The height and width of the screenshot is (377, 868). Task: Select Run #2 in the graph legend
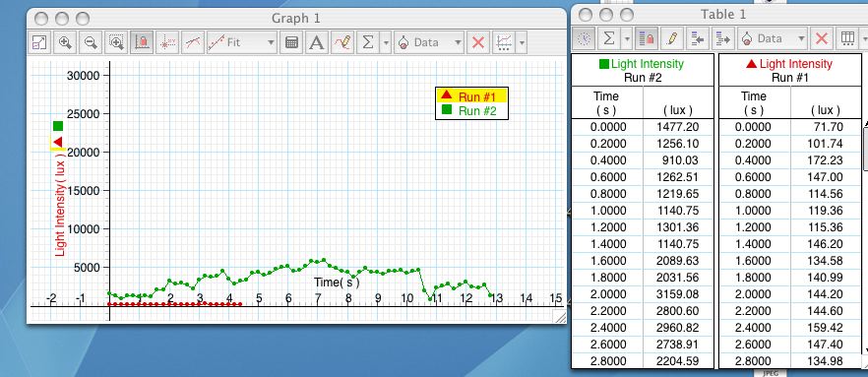471,110
